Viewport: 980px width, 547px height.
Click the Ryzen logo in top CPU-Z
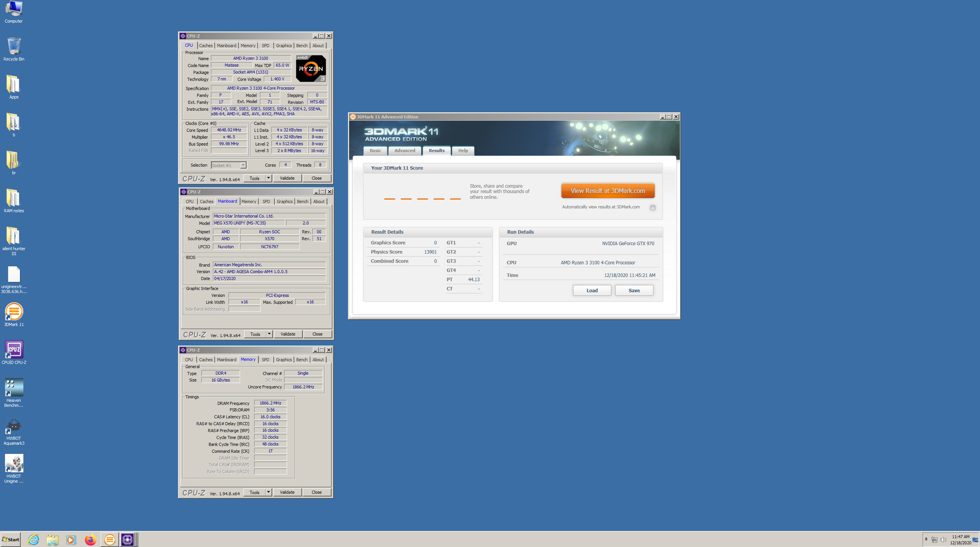tap(311, 69)
